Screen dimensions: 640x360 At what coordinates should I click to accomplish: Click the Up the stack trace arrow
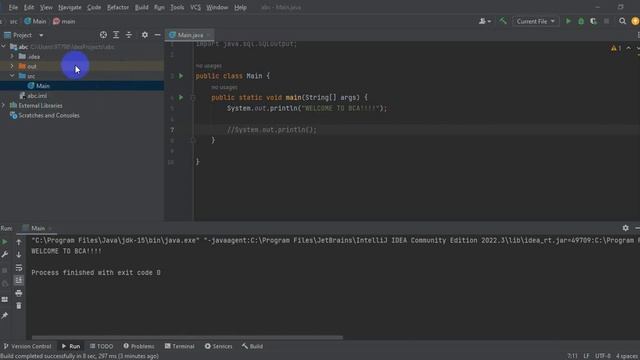click(19, 242)
